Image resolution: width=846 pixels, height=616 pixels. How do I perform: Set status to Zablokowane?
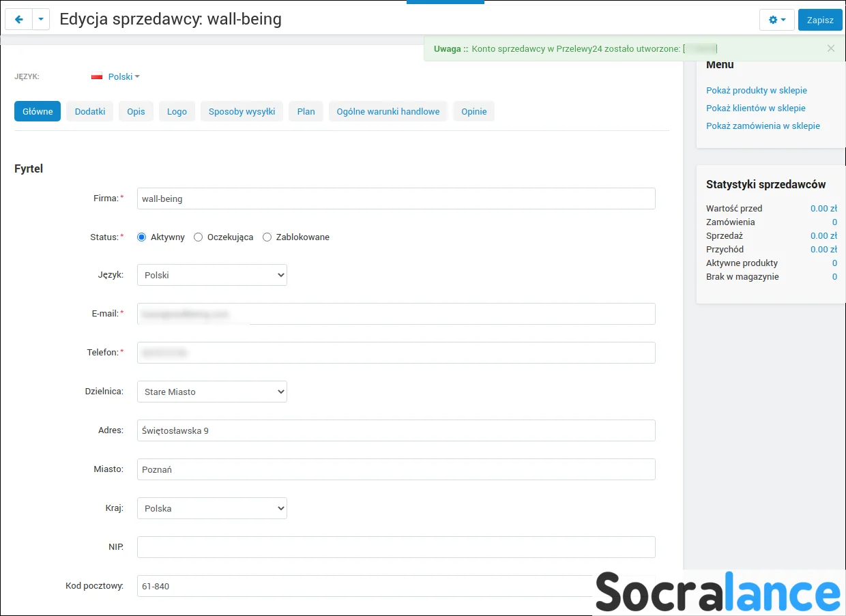point(267,237)
